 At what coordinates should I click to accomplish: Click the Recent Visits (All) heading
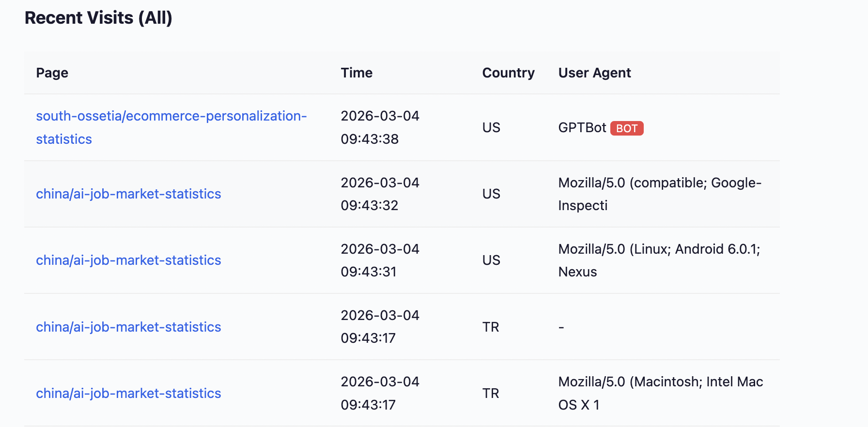(x=98, y=18)
